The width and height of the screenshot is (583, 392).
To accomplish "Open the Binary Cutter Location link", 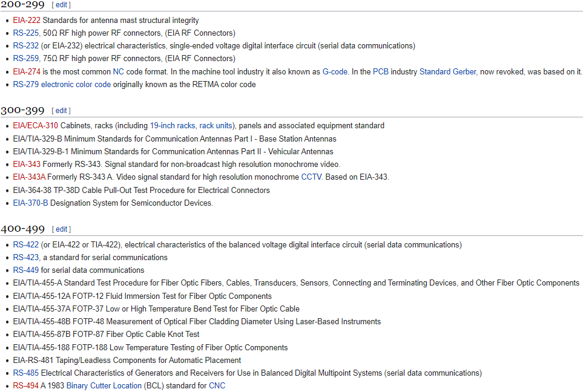I will (104, 386).
